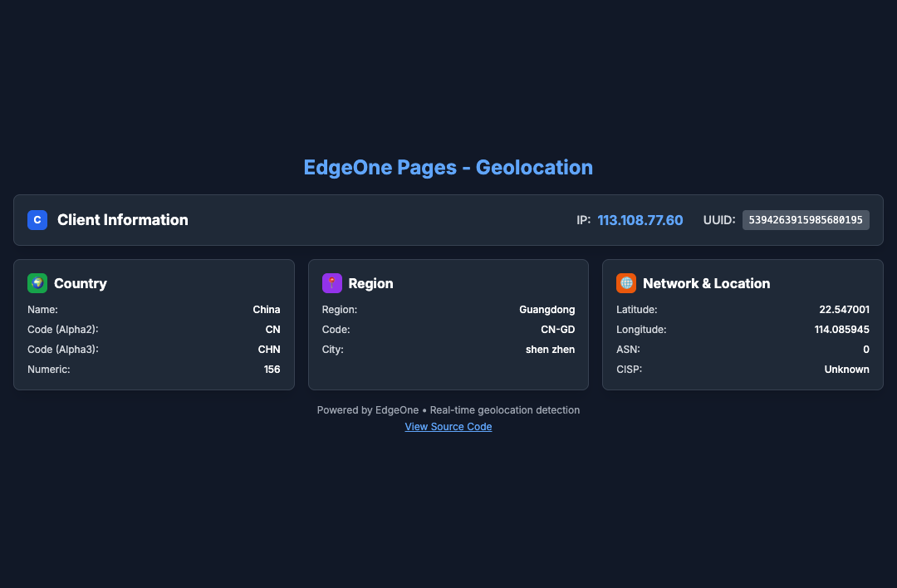This screenshot has height=588, width=897.
Task: Select the CISP value Unknown
Action: pos(846,370)
